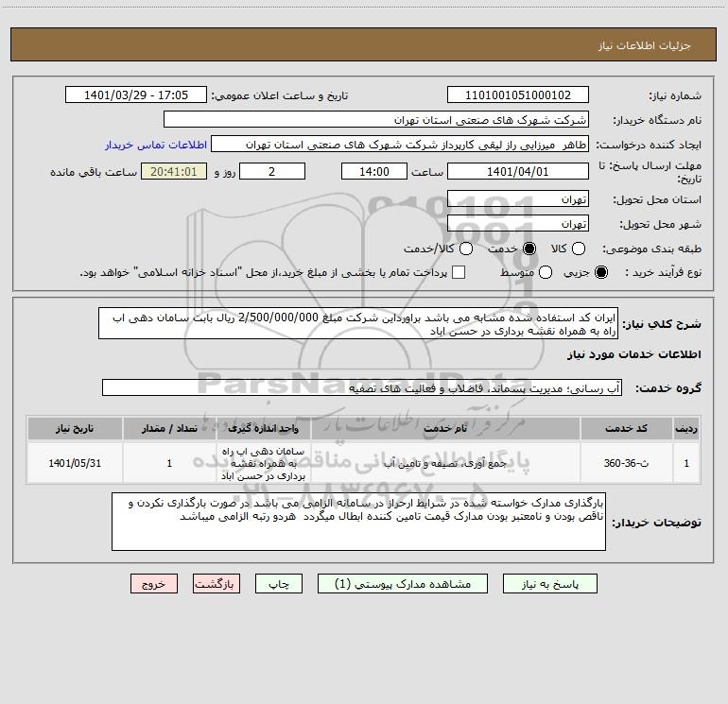This screenshot has height=704, width=728.
Task: Click the پاسخ به نیاز button
Action: tap(550, 584)
